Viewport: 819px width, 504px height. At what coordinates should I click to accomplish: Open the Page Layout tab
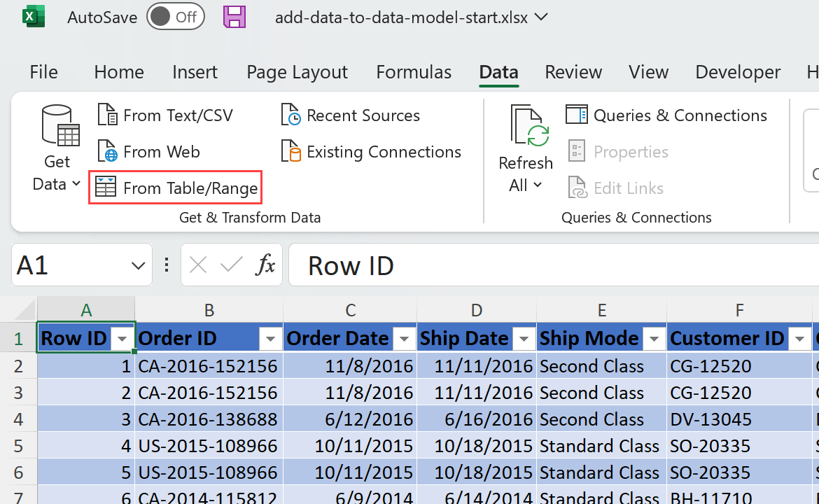click(x=297, y=72)
